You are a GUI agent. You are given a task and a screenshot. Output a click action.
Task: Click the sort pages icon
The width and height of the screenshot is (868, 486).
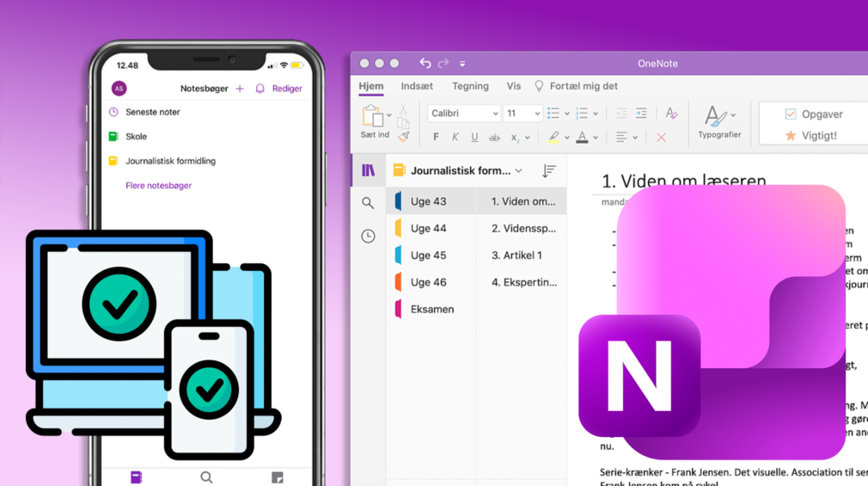(x=548, y=171)
